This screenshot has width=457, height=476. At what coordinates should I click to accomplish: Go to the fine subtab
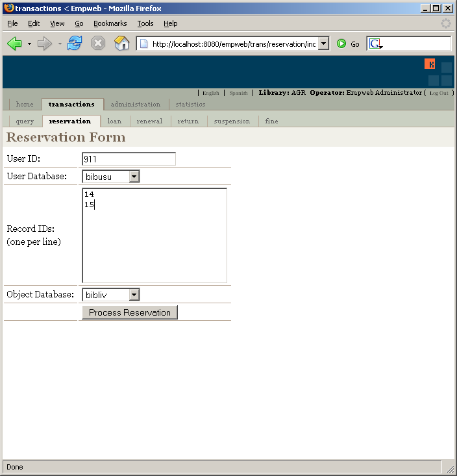pyautogui.click(x=271, y=121)
